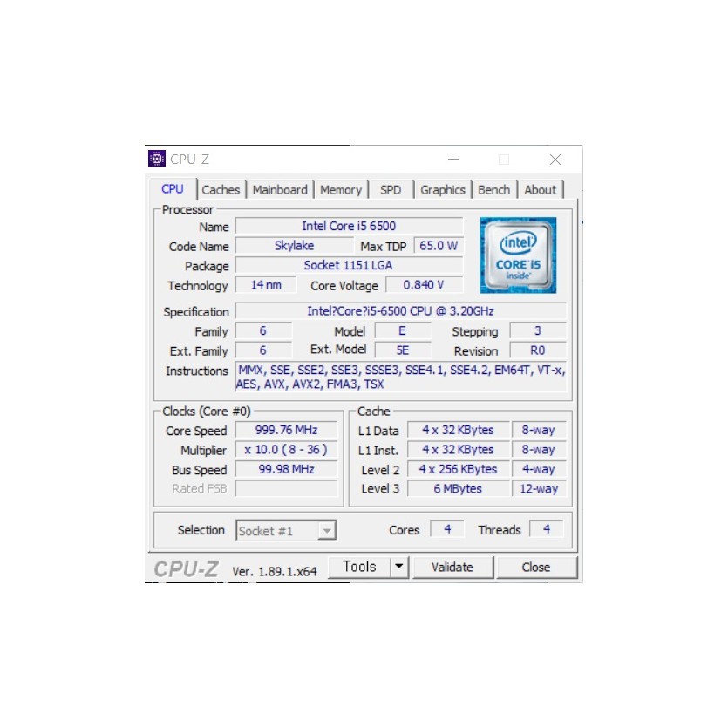Screen dimensions: 728x728
Task: Click the Bus Speed value '99.98 MHz'
Action: coord(287,469)
